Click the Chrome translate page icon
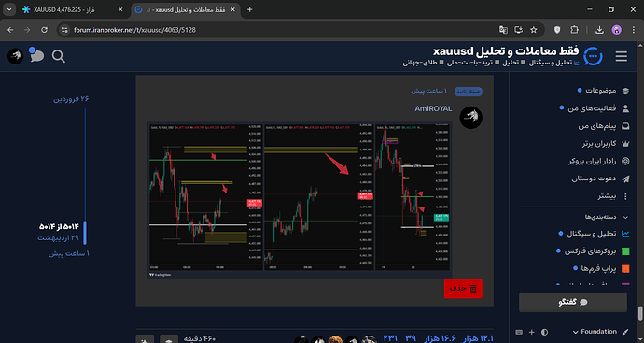Viewport: 644px width, 343px height. point(503,30)
